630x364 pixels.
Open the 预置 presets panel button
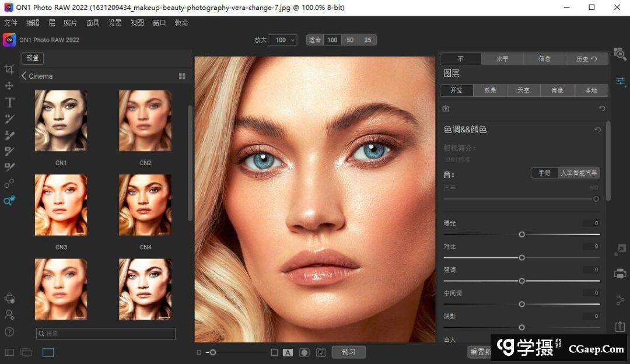click(33, 58)
